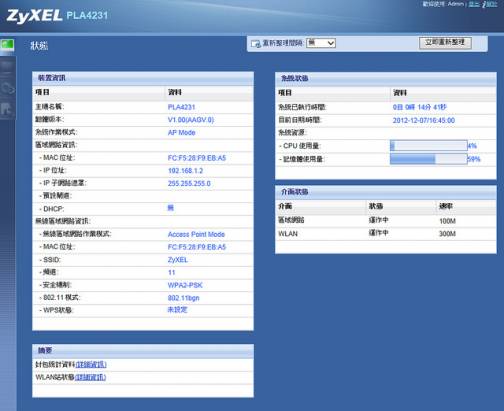Click the SSID value ZyXEL

click(178, 260)
